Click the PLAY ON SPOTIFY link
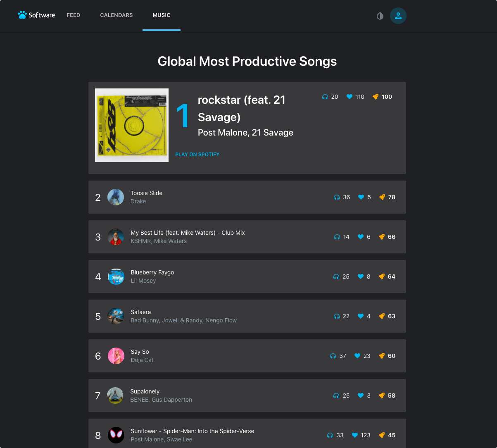This screenshot has width=497, height=448. click(x=197, y=154)
